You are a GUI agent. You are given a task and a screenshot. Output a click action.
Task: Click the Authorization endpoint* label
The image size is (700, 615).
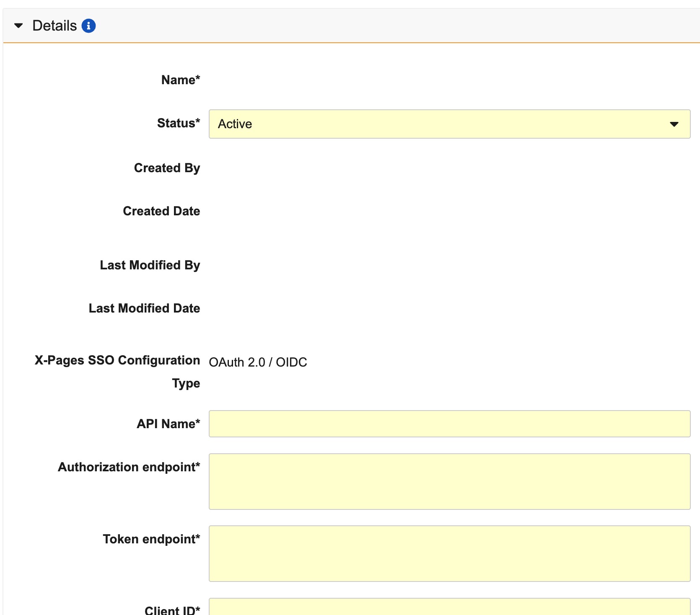[x=129, y=467]
